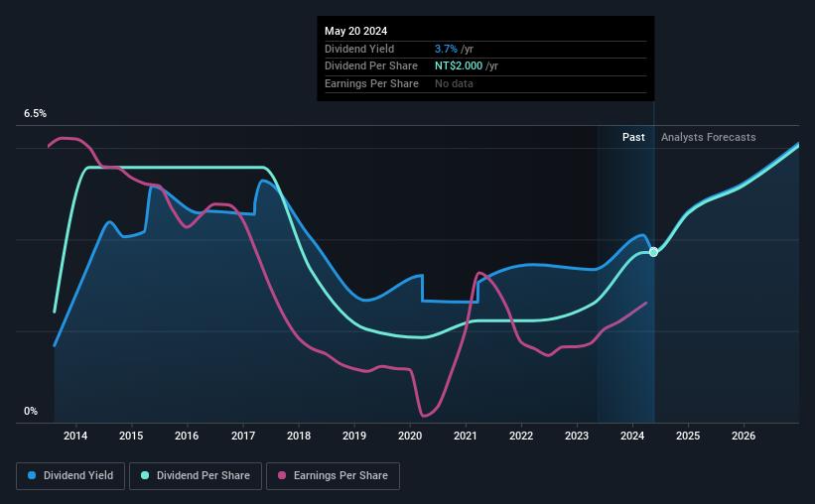The image size is (815, 504).
Task: Click the Dividend Yield row label in tooltip
Action: point(359,49)
